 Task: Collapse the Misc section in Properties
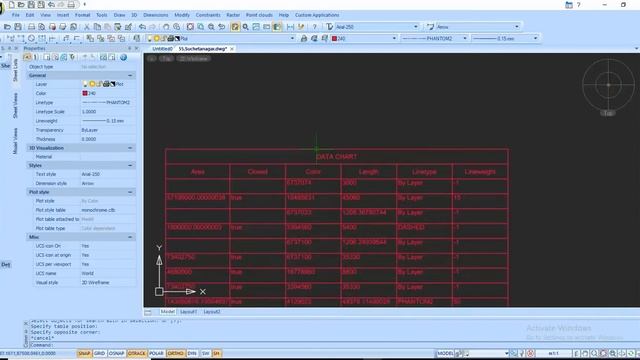click(x=130, y=237)
